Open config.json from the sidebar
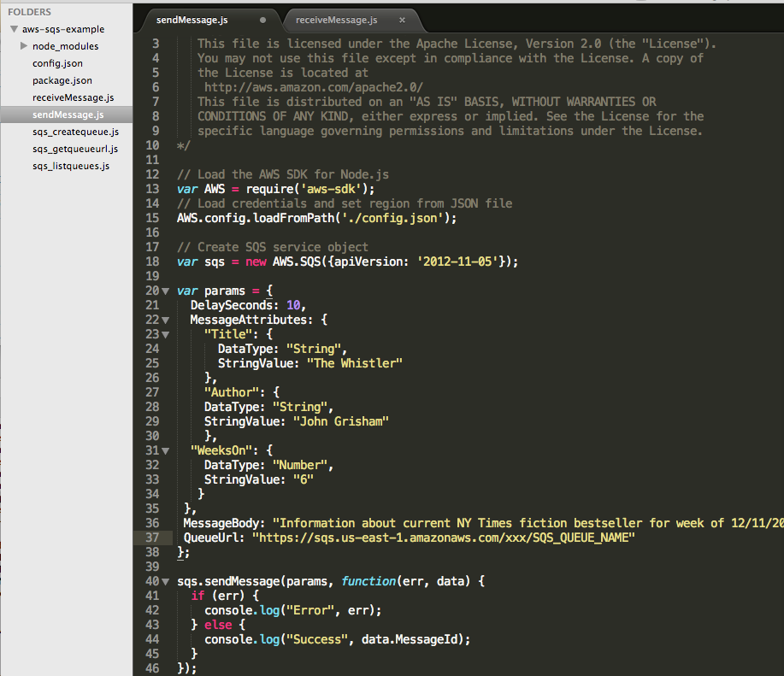The width and height of the screenshot is (784, 676). pos(57,63)
